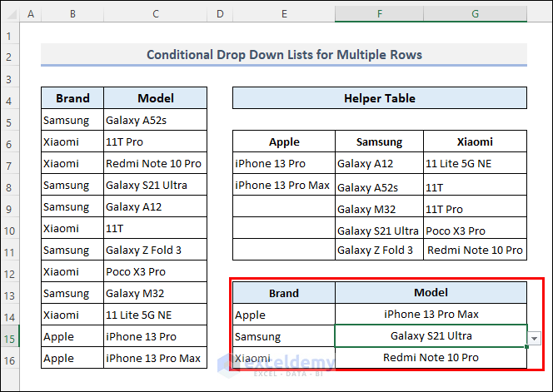Select cell 'iPhone 13 Pro Max' in column C
Viewport: 553px width, 392px height.
155,358
